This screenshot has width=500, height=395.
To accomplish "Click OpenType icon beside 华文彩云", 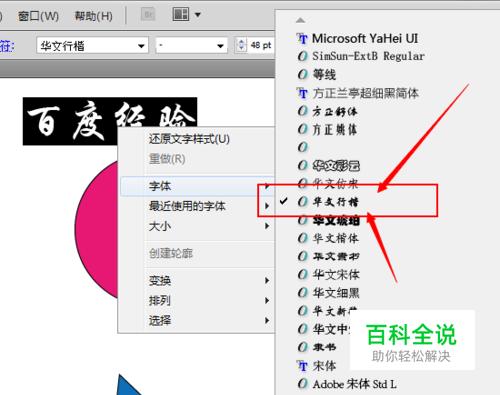I will (302, 165).
